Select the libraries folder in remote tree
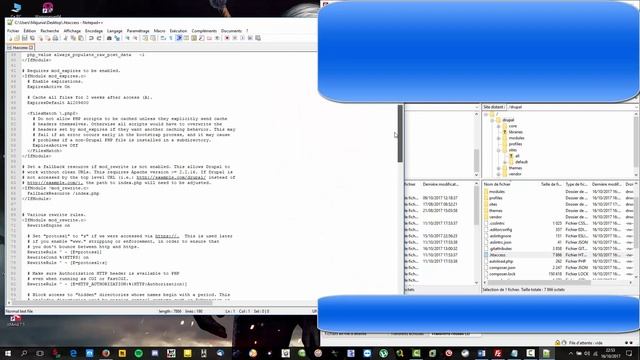This screenshot has height=360, width=640. point(516,132)
